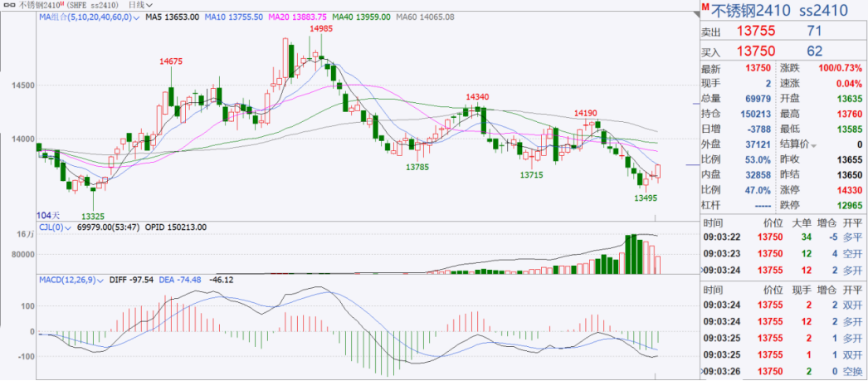Click the quote panel title 不锈钢2410

click(x=753, y=11)
